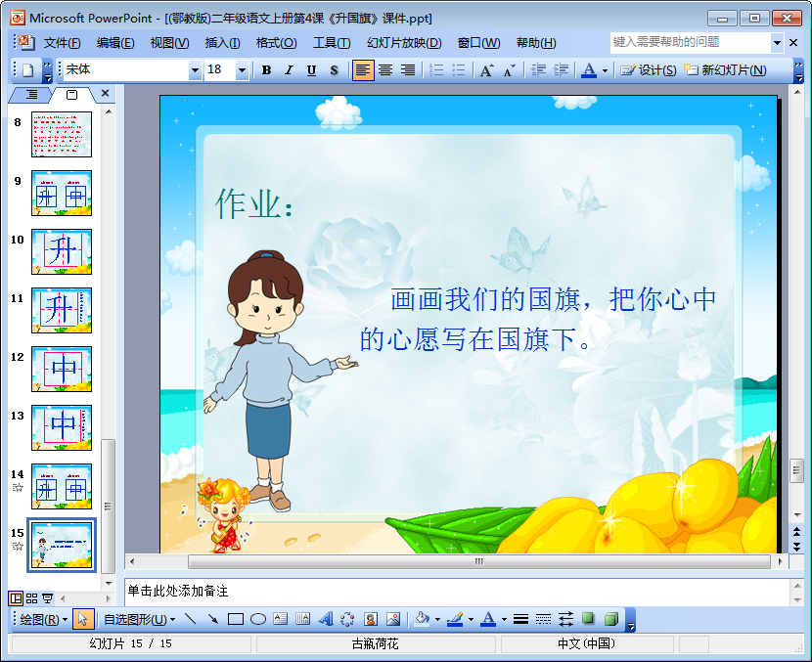Viewport: 812px width, 662px height.
Task: Start slide show from current slide
Action: (x=47, y=598)
